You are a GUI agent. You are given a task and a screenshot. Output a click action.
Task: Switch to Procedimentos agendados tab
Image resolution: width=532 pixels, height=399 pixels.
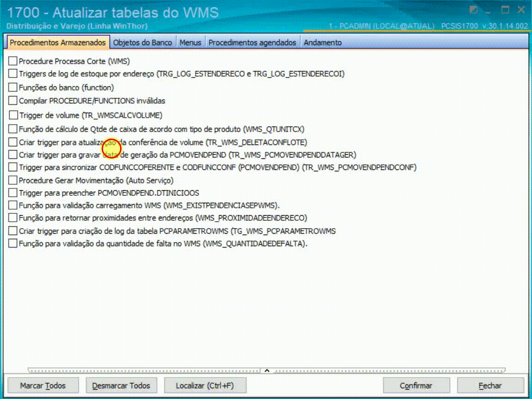coord(253,43)
